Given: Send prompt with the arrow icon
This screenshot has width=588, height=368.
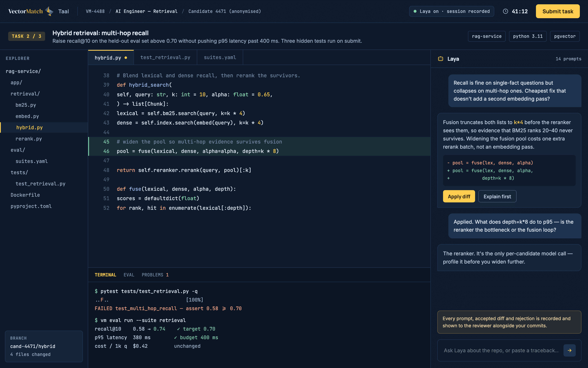Looking at the screenshot, I should pyautogui.click(x=570, y=350).
